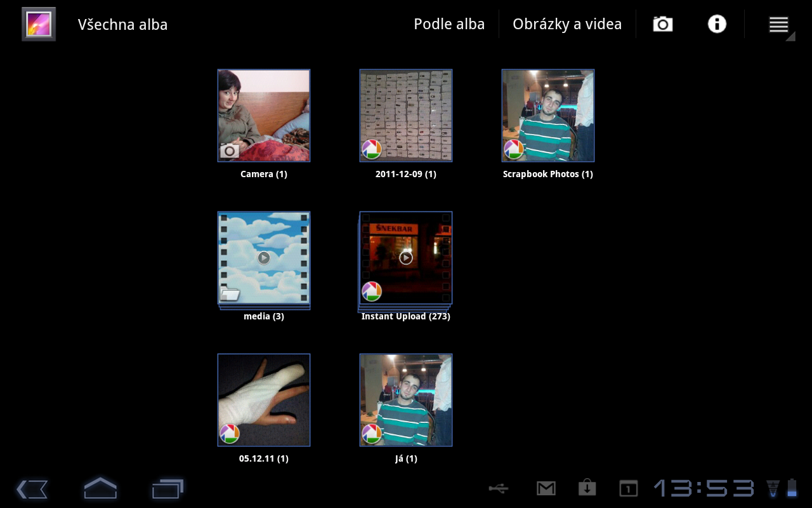
Task: Click the Gallery app icon top left
Action: [38, 23]
